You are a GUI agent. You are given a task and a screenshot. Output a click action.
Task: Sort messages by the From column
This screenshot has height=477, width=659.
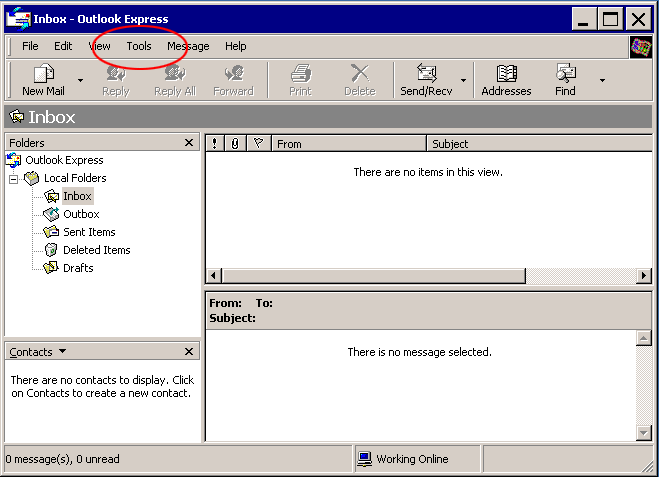click(x=348, y=144)
